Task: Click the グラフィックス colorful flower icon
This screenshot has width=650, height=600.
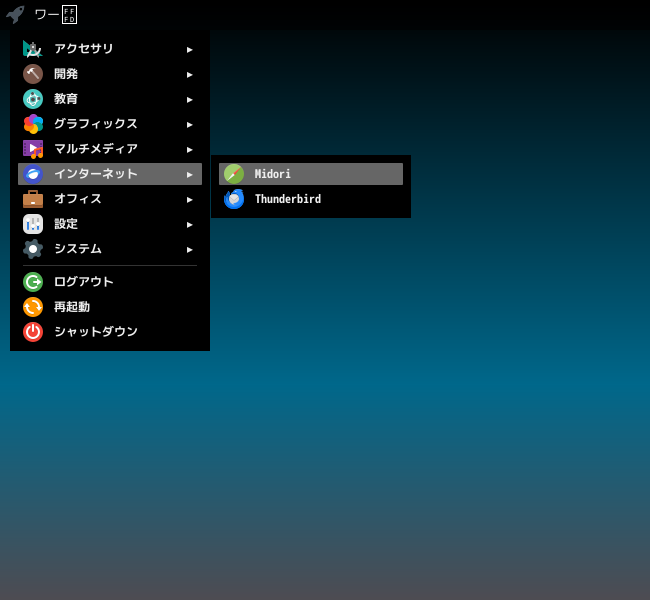Action: tap(33, 124)
